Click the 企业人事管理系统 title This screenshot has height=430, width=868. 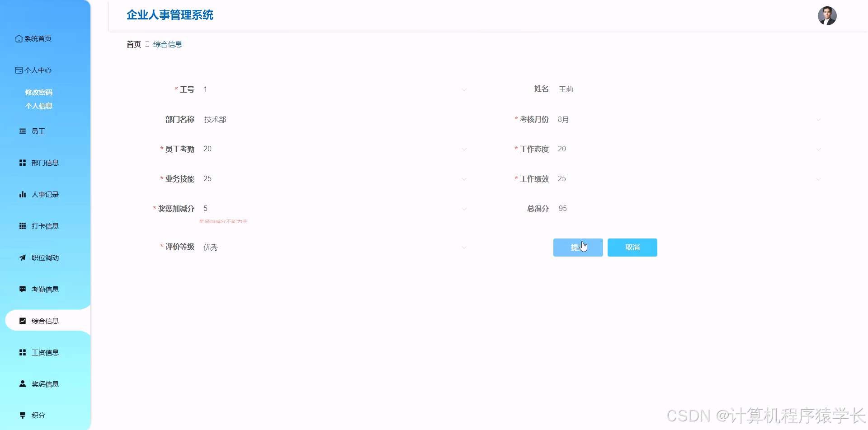(x=170, y=15)
